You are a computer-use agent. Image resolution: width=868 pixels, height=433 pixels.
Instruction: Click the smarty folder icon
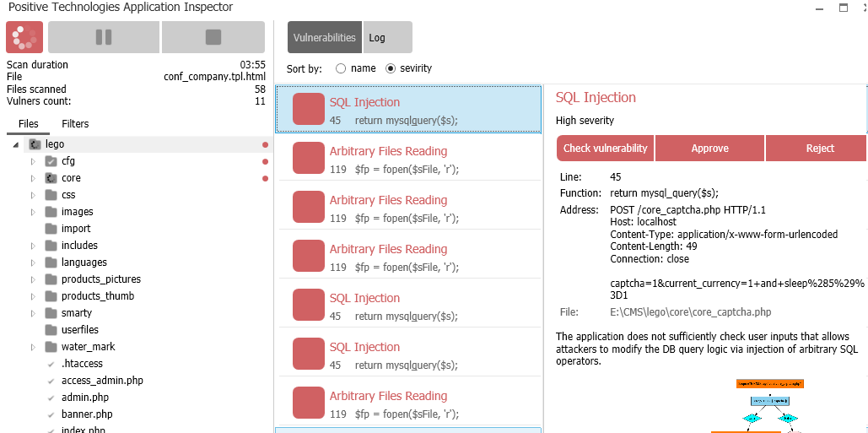tap(51, 313)
